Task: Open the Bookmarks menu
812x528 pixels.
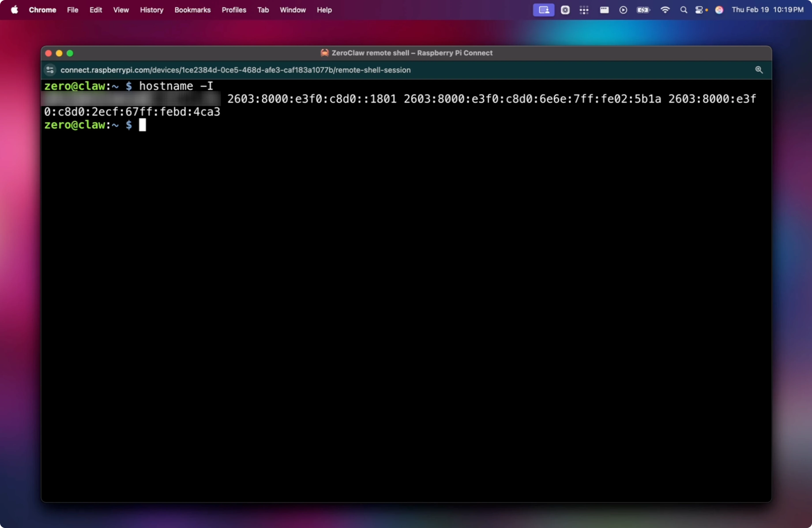Action: [x=192, y=10]
